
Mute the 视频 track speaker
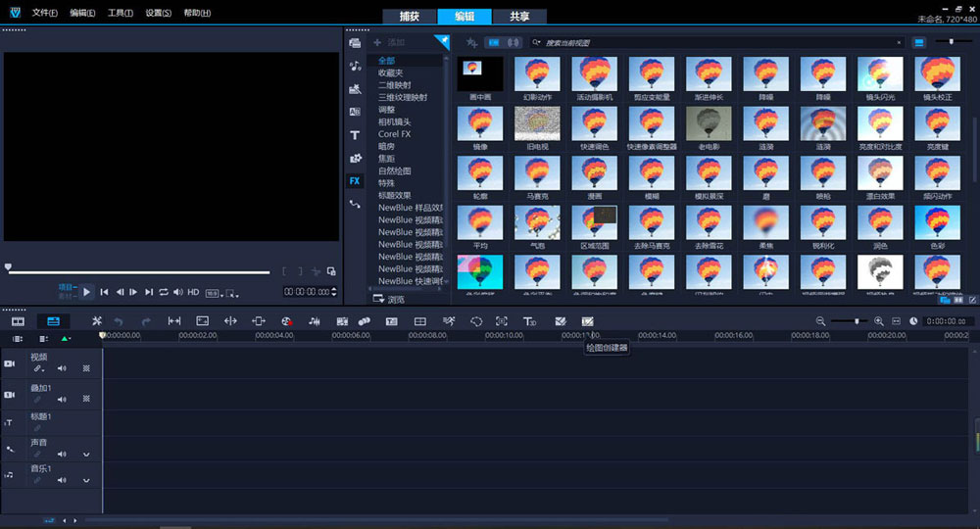pyautogui.click(x=62, y=368)
